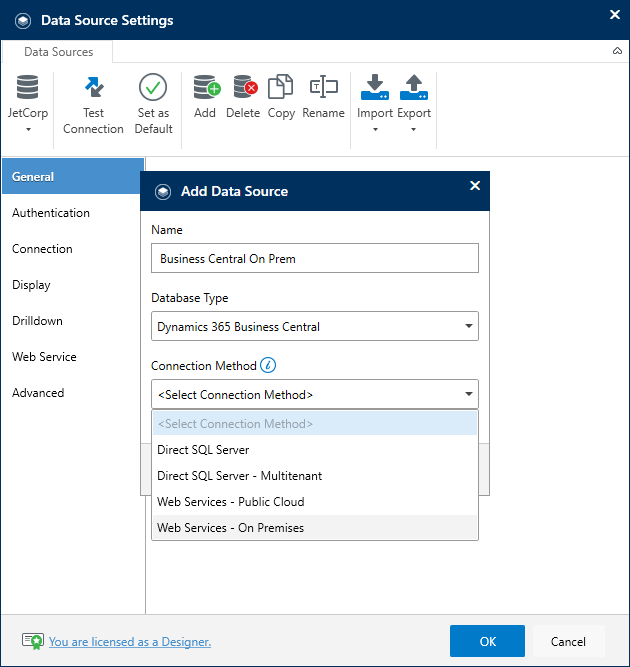Click the Name input field
The height and width of the screenshot is (667, 630).
point(315,258)
